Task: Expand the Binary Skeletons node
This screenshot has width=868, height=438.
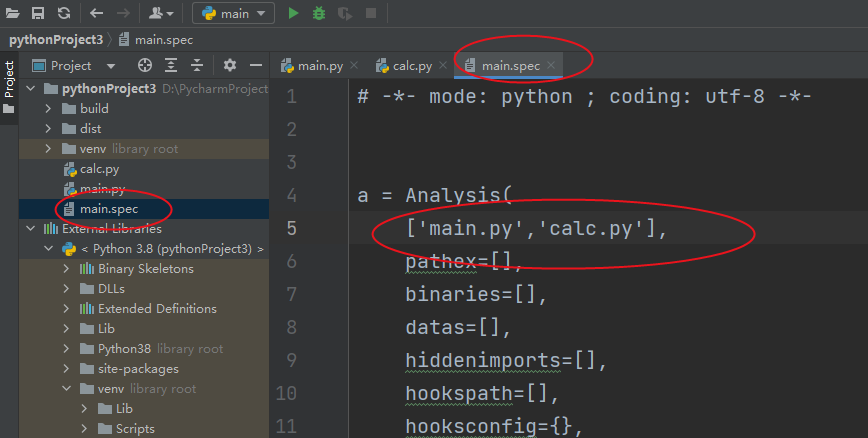Action: point(66,269)
